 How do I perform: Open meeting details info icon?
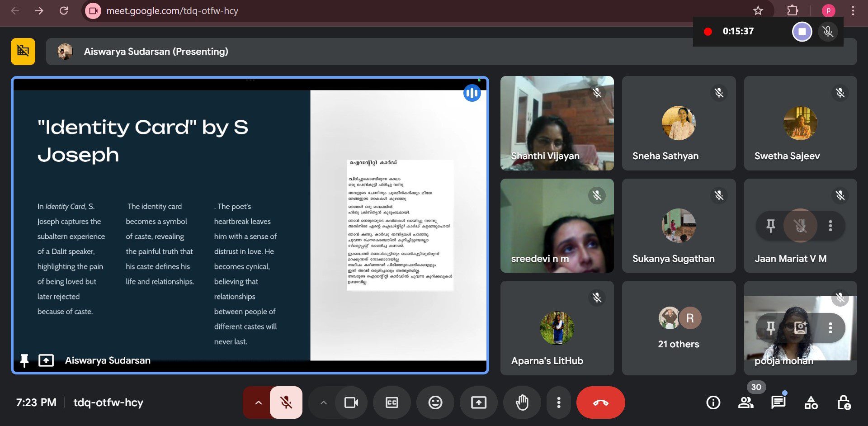(713, 402)
